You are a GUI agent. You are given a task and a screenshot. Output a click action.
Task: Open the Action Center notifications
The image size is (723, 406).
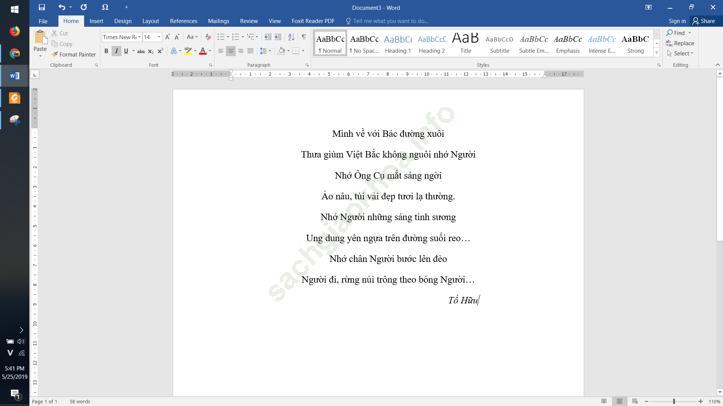click(x=14, y=394)
